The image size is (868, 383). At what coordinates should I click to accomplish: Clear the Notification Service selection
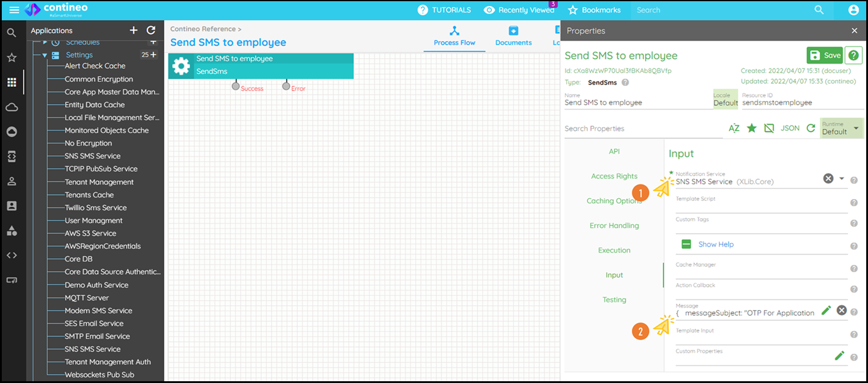(x=829, y=178)
